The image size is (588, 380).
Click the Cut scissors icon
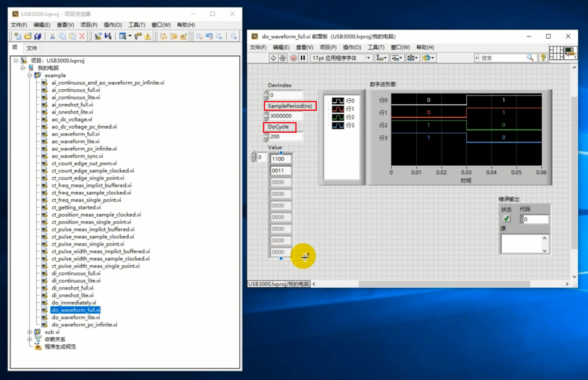click(x=52, y=36)
